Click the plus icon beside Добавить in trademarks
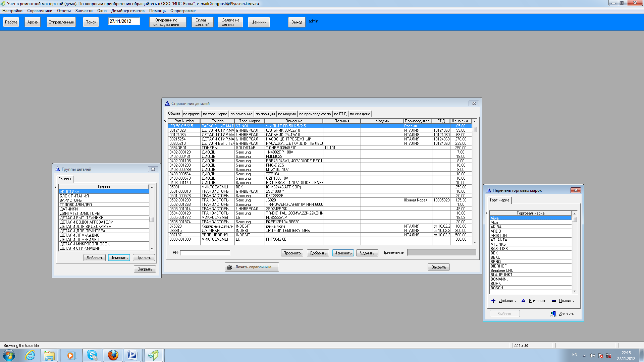Screen dimensions: 644x362 (x=493, y=301)
